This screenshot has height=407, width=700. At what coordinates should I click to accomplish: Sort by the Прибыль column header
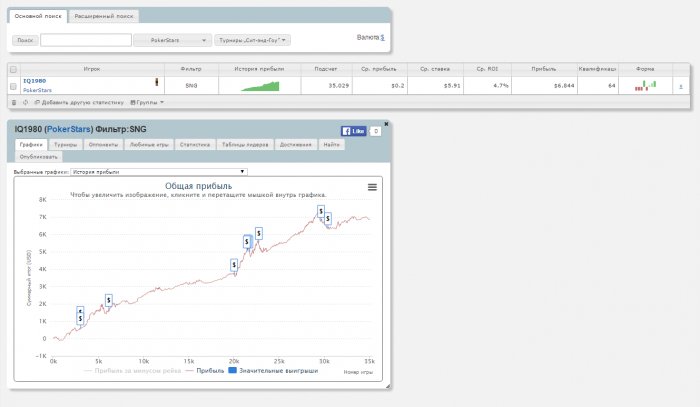pos(544,69)
